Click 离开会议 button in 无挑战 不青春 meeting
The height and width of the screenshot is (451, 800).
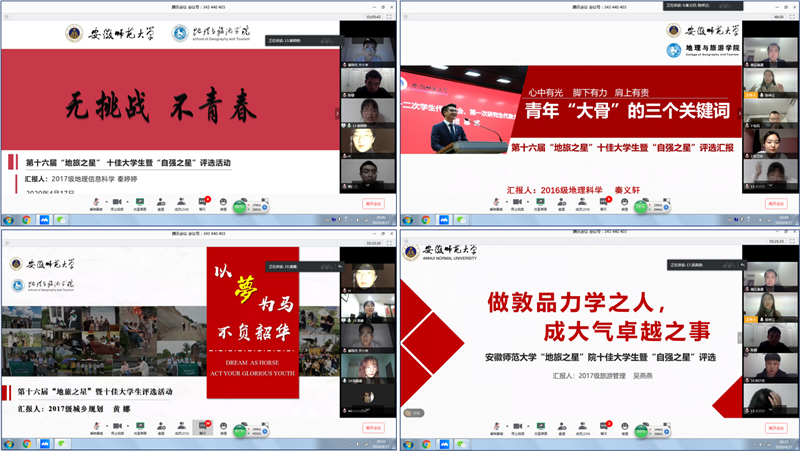[372, 203]
